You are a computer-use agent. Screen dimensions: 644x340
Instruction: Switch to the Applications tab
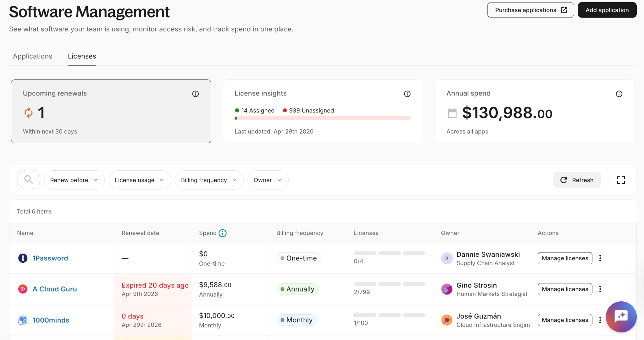(33, 56)
